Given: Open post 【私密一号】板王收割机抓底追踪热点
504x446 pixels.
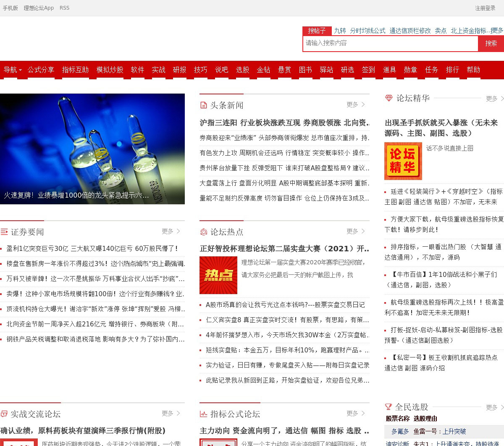Looking at the screenshot, I should (x=441, y=363).
